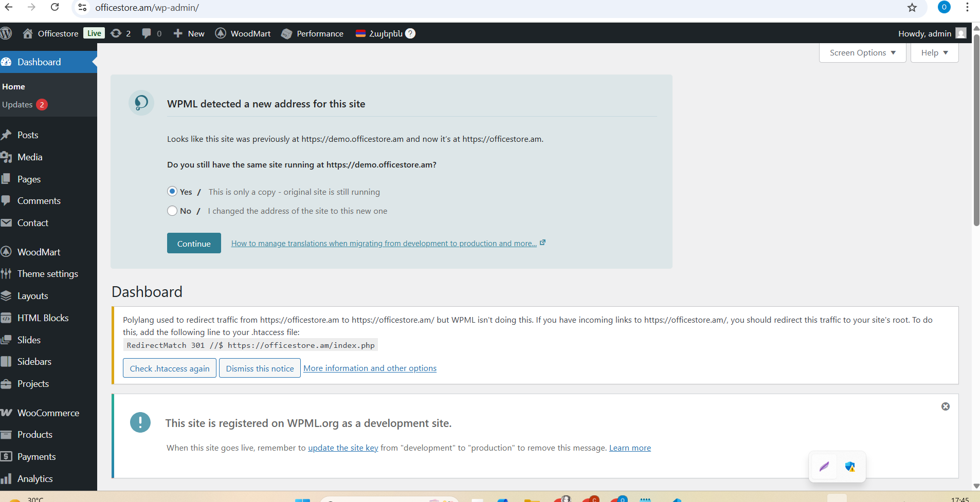Click the WPML help question mark icon
Viewport: 980px width, 502px height.
pos(410,33)
